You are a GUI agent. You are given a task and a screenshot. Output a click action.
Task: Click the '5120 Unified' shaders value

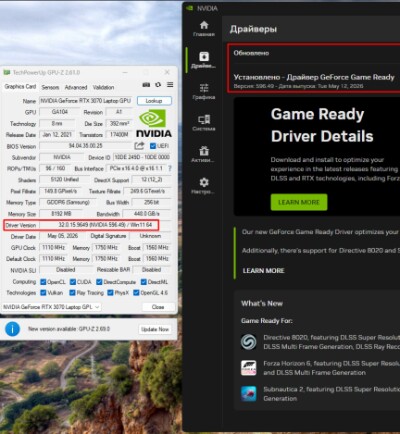[65, 180]
